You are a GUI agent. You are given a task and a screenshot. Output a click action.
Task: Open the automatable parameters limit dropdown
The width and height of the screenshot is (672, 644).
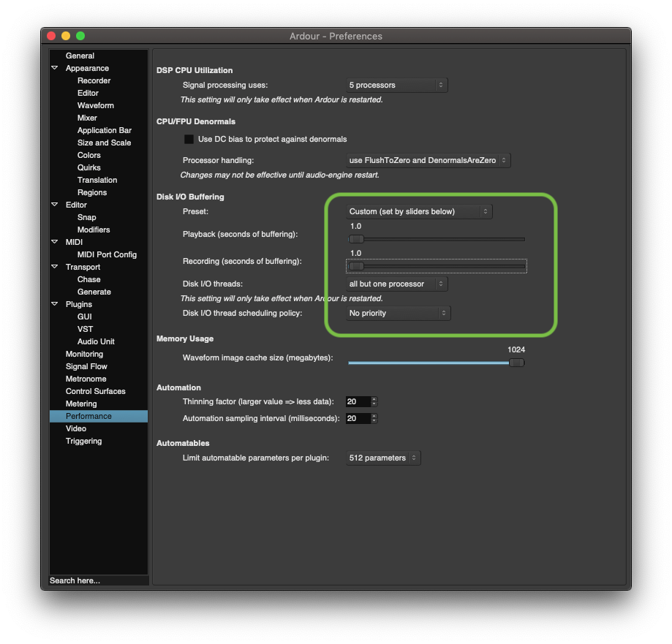pos(383,458)
